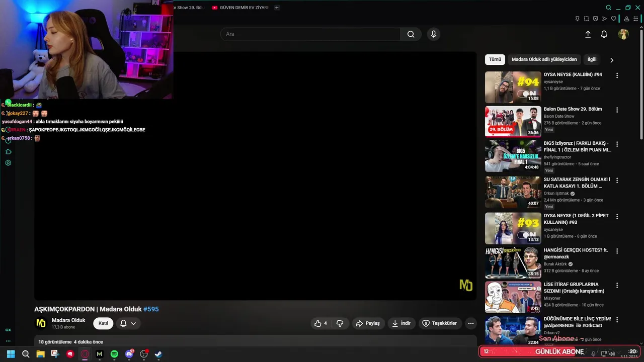
Task: Open LİSE İTİRAF GRUPLARINA SIZDIM title
Action: point(574,288)
